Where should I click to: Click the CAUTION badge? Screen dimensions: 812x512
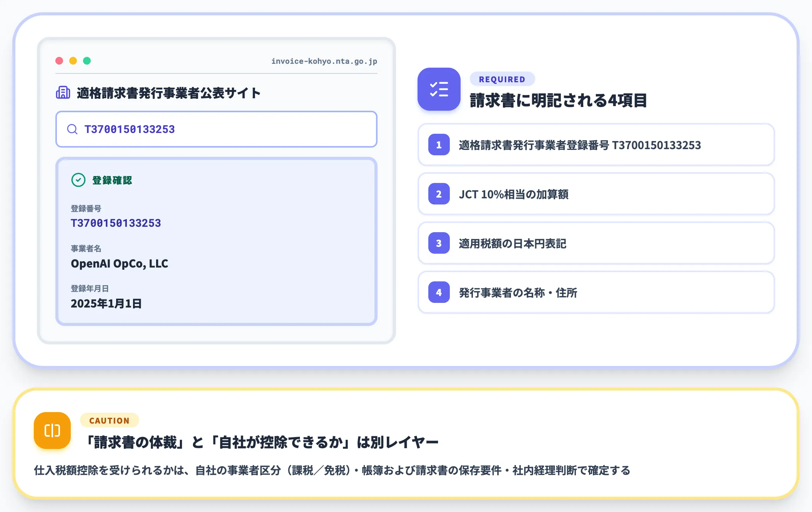[x=110, y=421]
